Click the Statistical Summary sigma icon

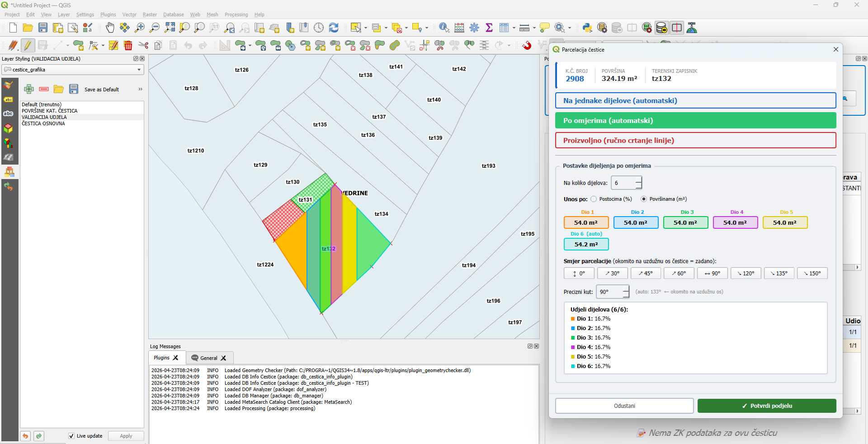(489, 28)
